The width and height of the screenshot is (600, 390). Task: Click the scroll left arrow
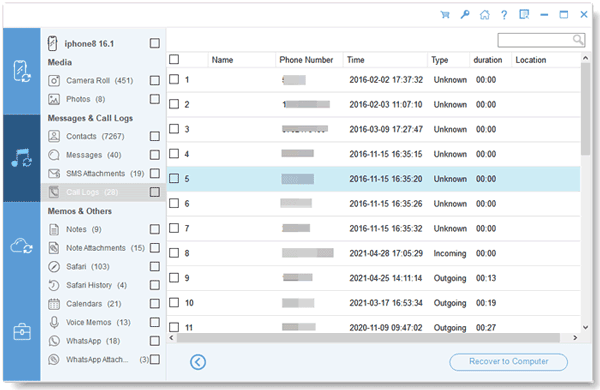[171, 338]
